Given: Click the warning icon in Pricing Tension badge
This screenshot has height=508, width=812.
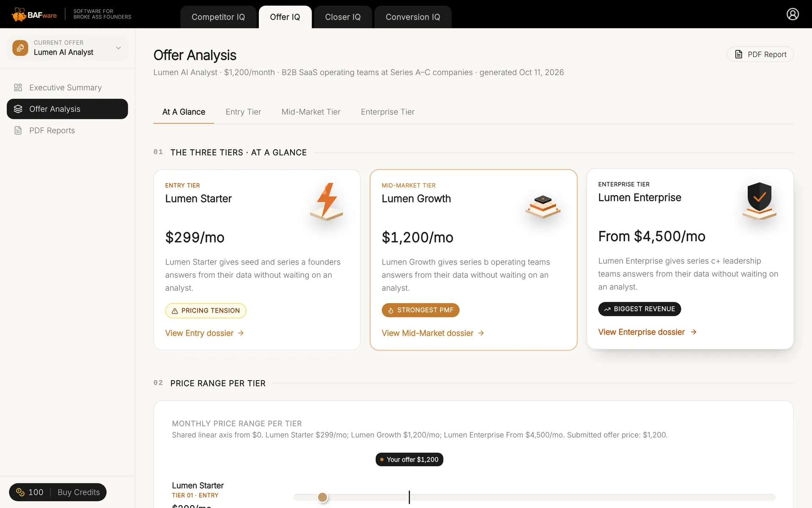Looking at the screenshot, I should [175, 311].
